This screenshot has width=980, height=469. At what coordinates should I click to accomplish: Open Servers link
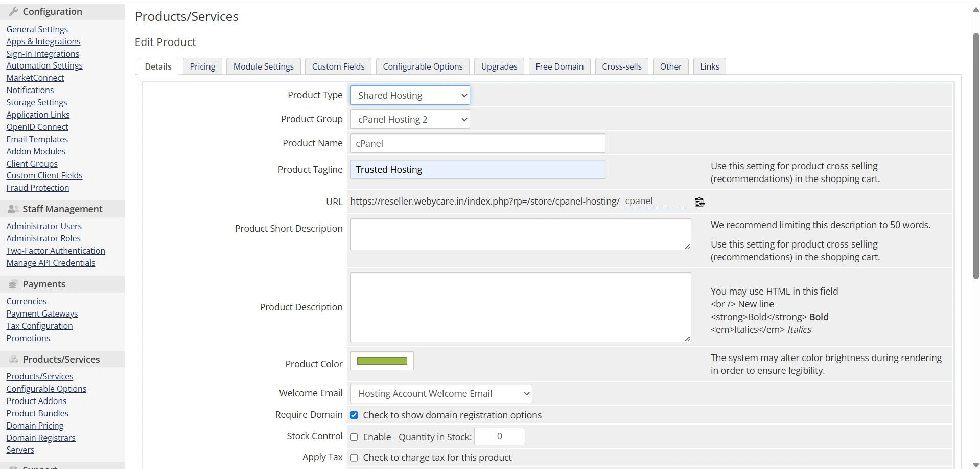tap(20, 450)
